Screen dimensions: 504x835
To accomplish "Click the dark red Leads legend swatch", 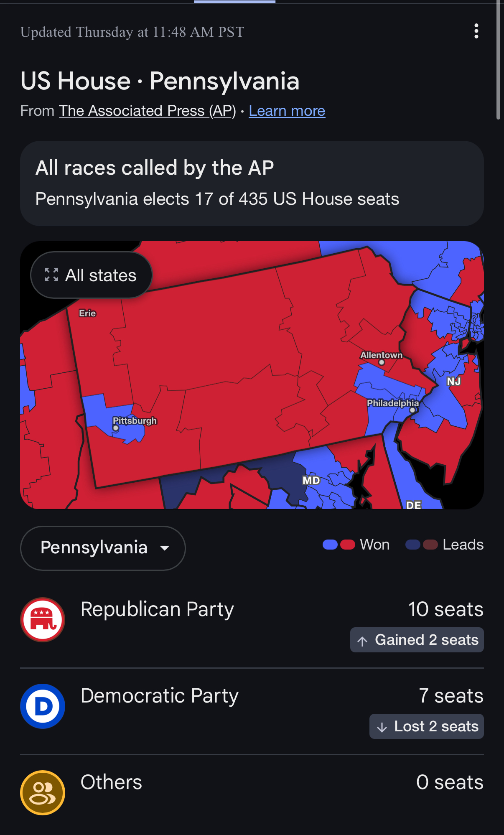I will (x=430, y=545).
